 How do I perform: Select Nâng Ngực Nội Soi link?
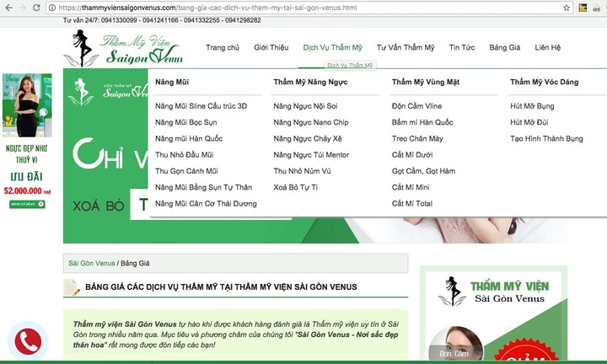click(x=305, y=107)
